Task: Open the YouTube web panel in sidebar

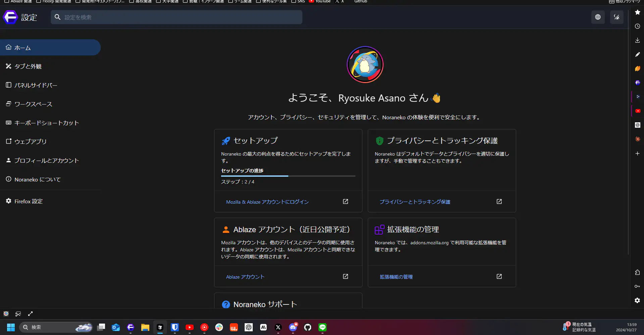Action: 638,111
